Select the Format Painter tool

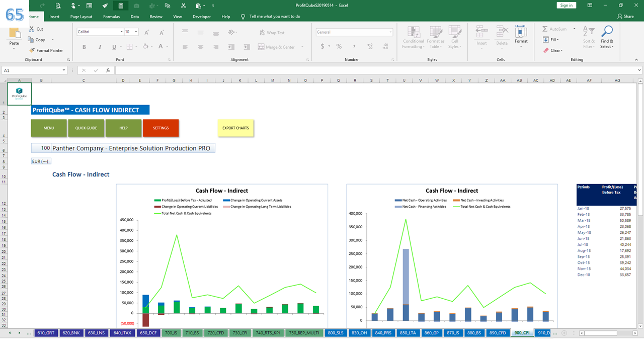click(x=46, y=50)
